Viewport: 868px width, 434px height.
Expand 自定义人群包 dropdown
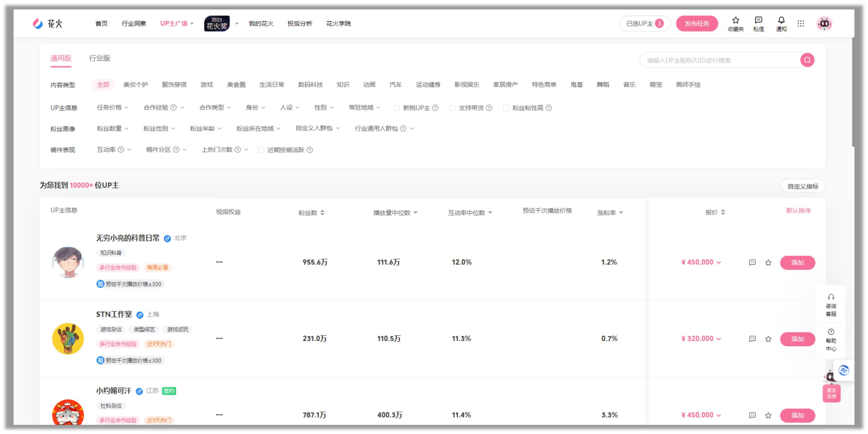coord(317,128)
